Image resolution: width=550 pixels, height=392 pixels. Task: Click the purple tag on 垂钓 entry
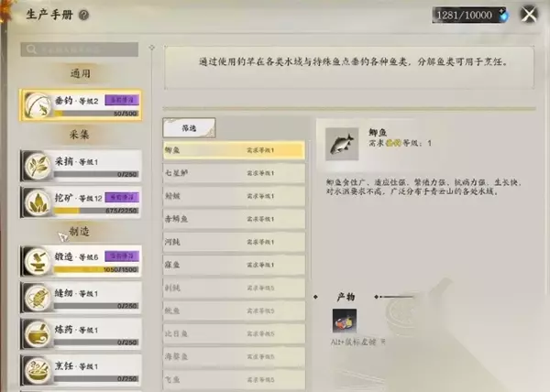click(x=122, y=100)
